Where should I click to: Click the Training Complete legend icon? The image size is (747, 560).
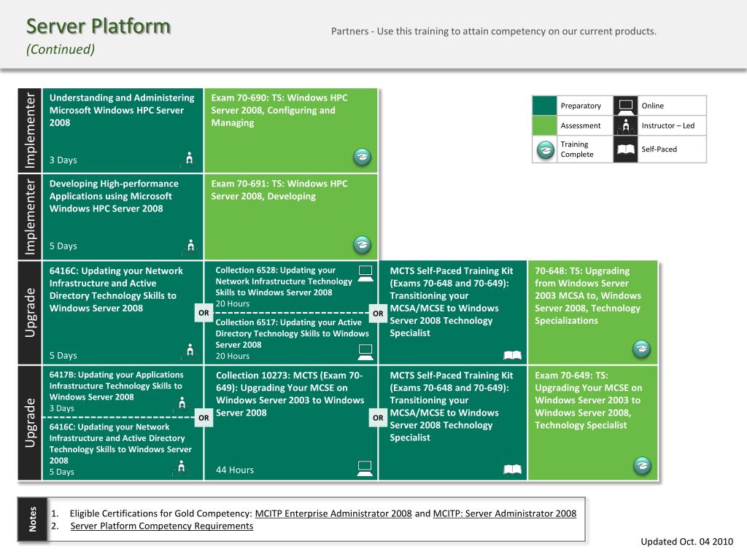[x=546, y=150]
